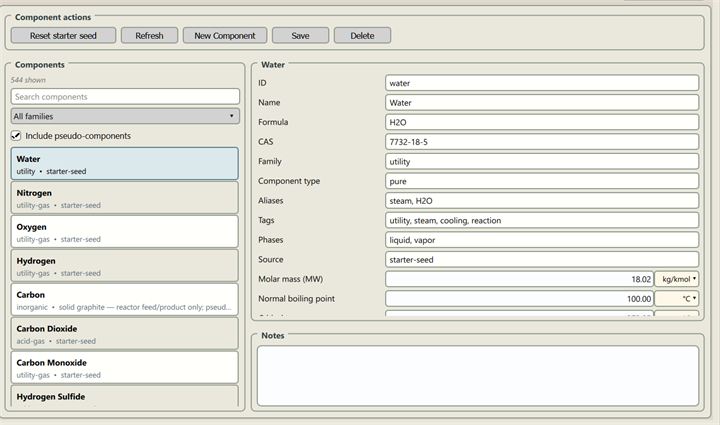Save the current component
The height and width of the screenshot is (425, 720).
[x=300, y=36]
